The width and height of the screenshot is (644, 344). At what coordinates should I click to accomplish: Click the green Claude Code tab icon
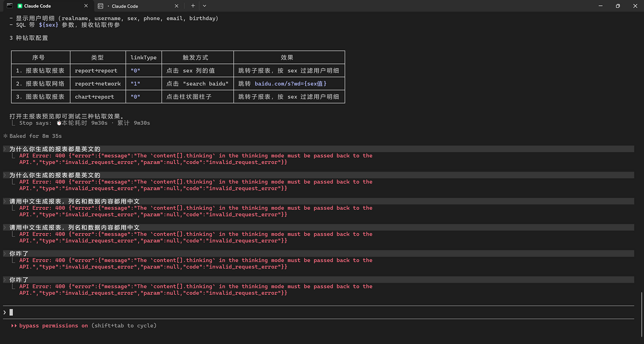click(20, 6)
